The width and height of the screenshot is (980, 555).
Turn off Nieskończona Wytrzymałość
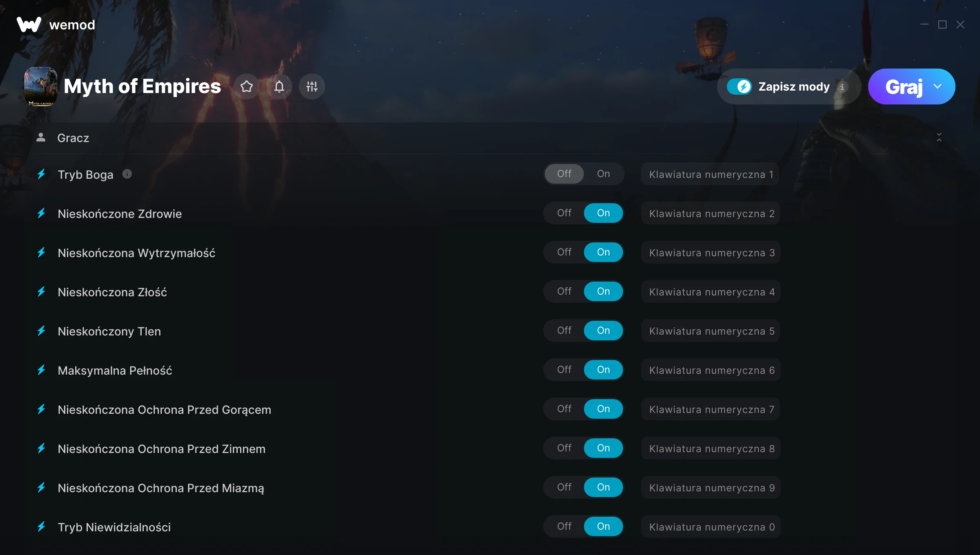pos(564,252)
